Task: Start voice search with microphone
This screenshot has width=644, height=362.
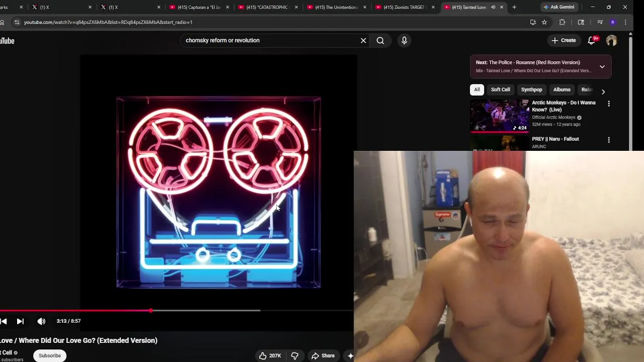Action: pyautogui.click(x=404, y=40)
